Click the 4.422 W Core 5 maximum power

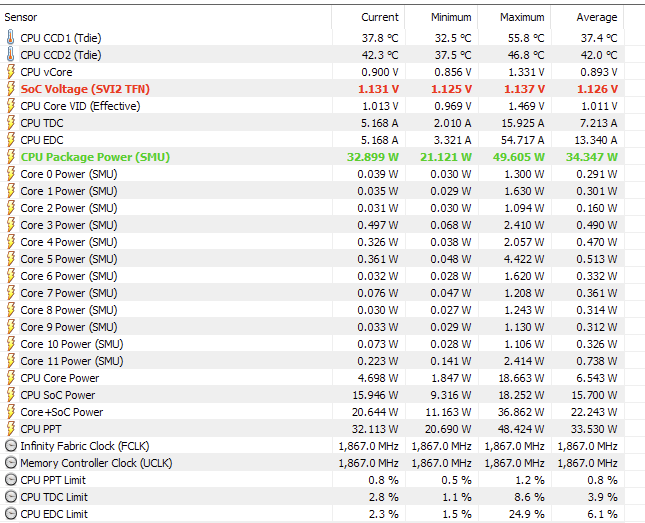click(x=524, y=259)
